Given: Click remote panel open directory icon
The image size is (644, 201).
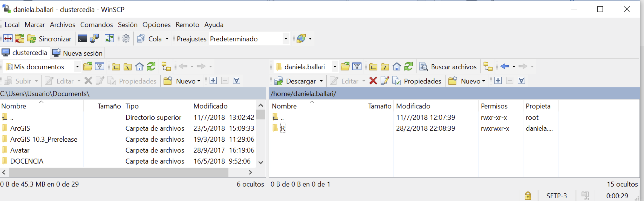Looking at the screenshot, I should pyautogui.click(x=345, y=67).
